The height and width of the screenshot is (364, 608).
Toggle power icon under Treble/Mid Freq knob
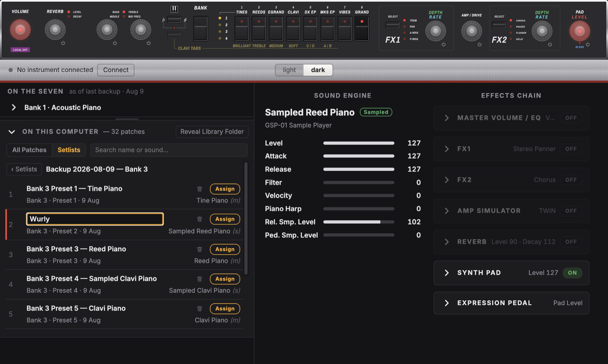[148, 43]
